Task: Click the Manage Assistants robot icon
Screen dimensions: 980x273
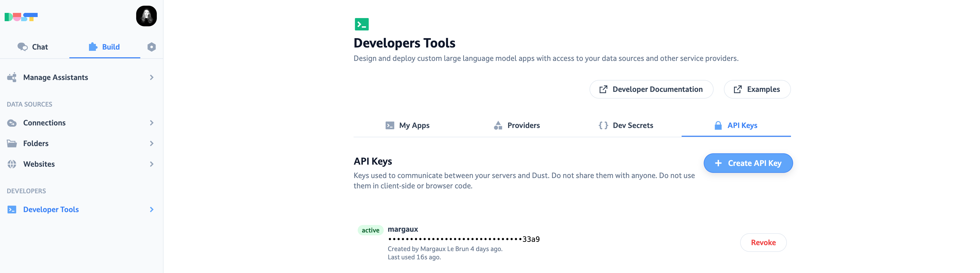Action: point(12,77)
